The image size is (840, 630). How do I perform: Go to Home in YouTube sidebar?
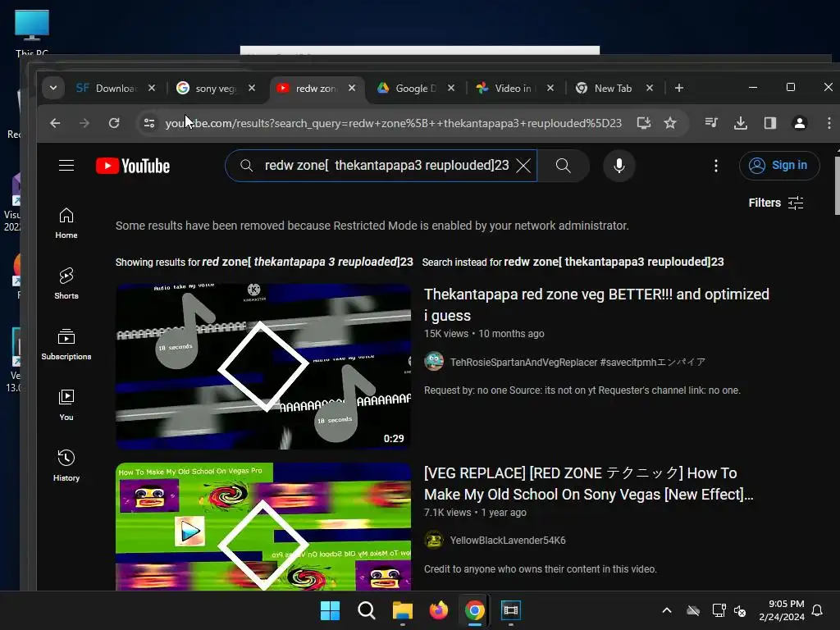(66, 223)
